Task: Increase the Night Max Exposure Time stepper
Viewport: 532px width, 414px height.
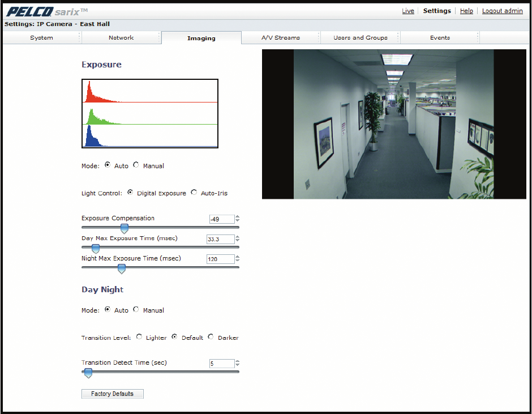Action: coord(238,257)
